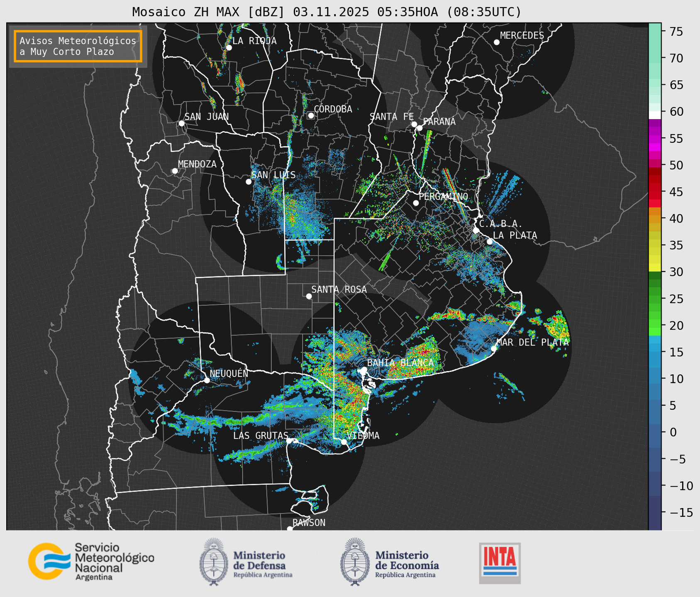This screenshot has width=700, height=597.
Task: Click the Ministerio de Defensa emblem
Action: coord(214,562)
